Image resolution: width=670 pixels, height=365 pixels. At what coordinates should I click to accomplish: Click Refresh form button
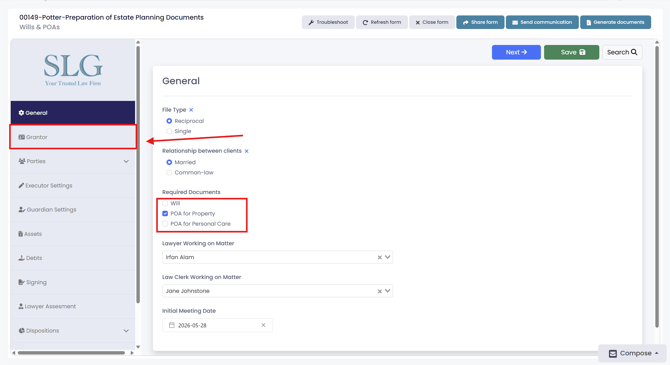[382, 22]
